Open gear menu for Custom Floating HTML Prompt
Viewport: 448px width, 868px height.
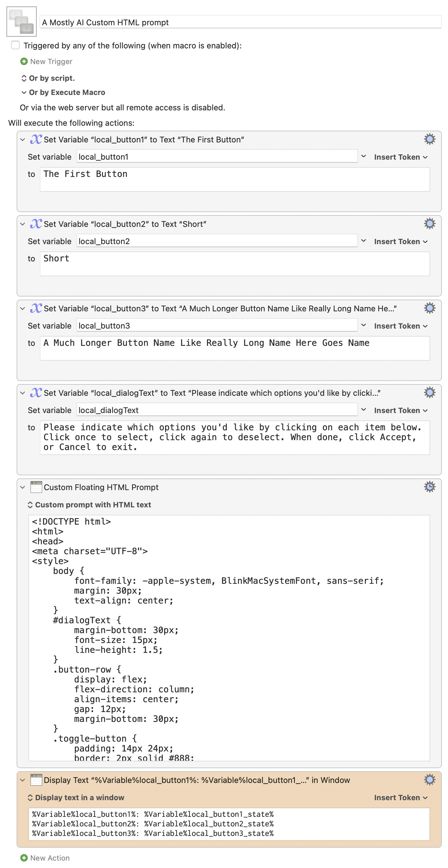tap(429, 487)
